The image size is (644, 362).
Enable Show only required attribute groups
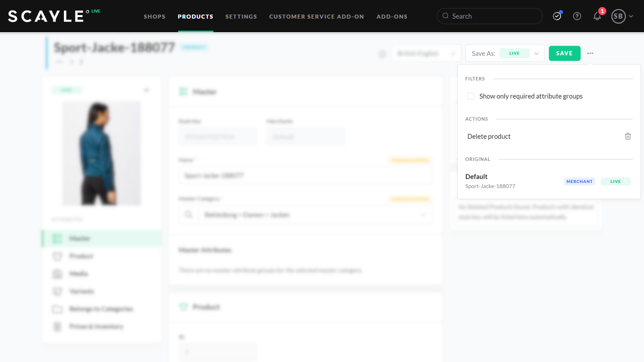(x=471, y=96)
